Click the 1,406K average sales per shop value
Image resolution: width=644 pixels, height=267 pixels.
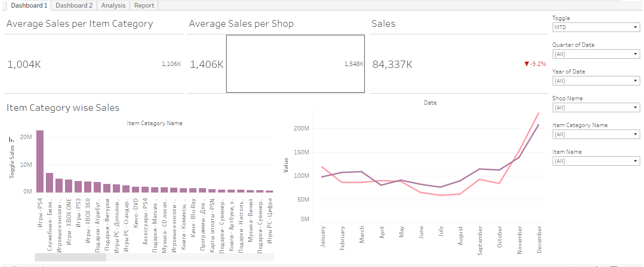(x=207, y=64)
